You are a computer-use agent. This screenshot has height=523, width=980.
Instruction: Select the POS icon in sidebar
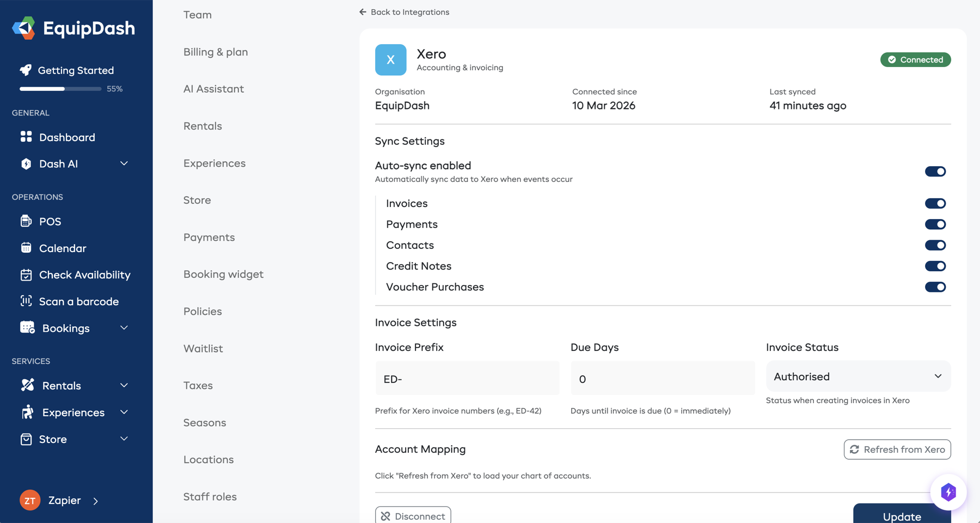26,221
